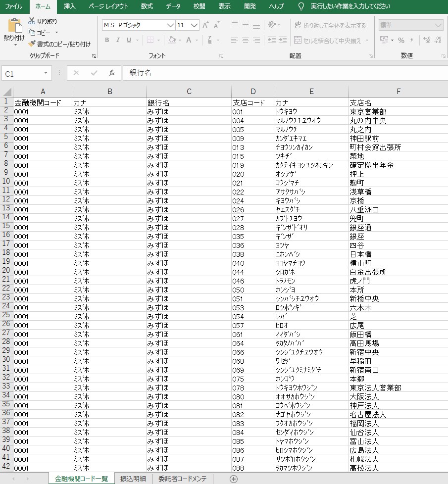Click the borders icon in the font group
This screenshot has width=448, height=484.
[x=150, y=40]
